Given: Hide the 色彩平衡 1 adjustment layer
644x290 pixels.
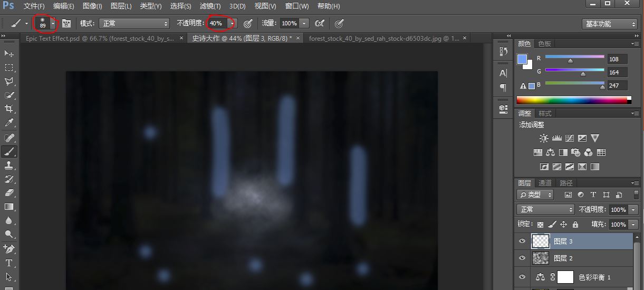Looking at the screenshot, I should click(522, 277).
